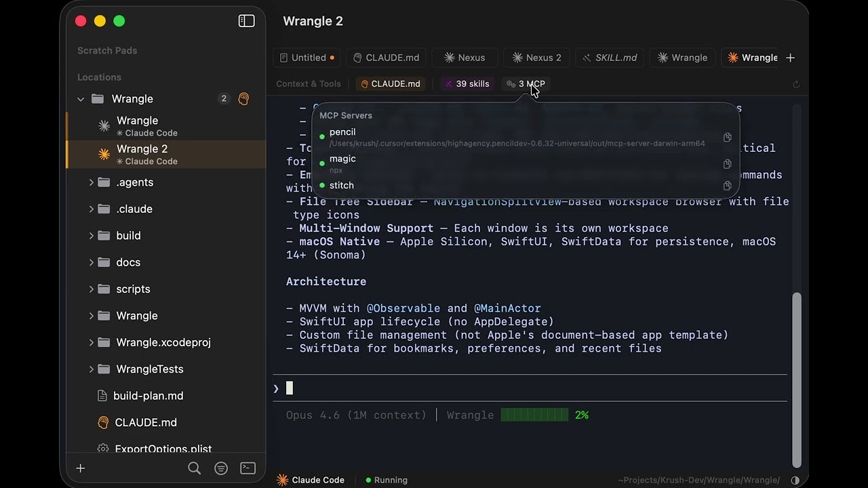Click the add plus button in sidebar footer
Viewport: 868px width, 488px height.
(80, 468)
